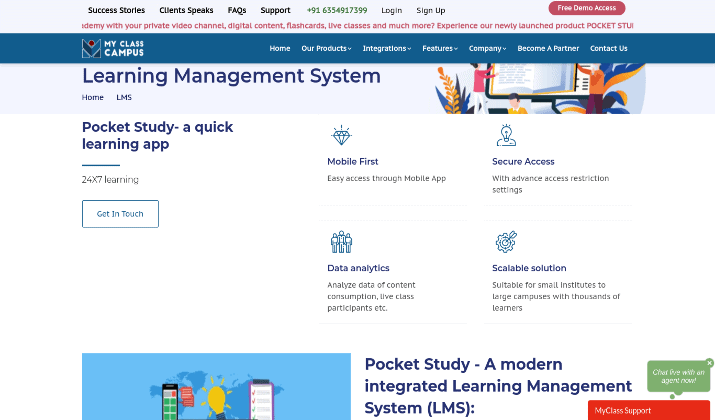Viewport: 715px width, 420px height.
Task: Click the blue Pocket Study illustration image
Action: point(216,386)
